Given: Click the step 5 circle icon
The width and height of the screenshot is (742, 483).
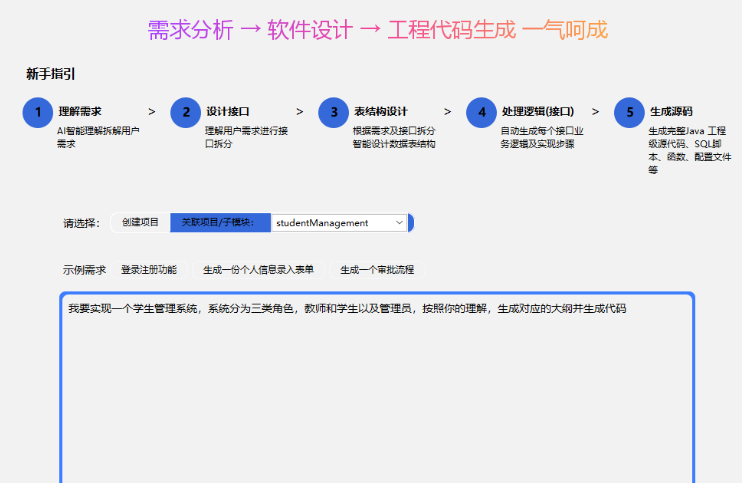Looking at the screenshot, I should [630, 113].
